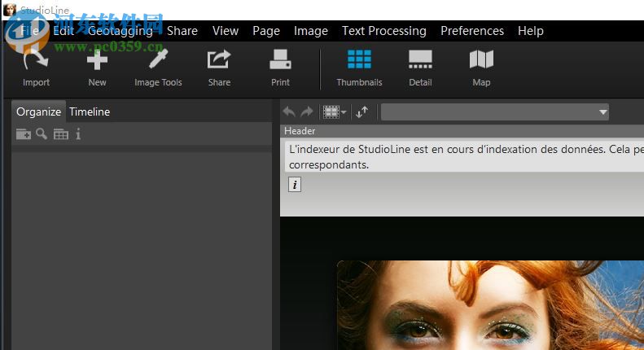Click the sort order arrows icon
Image resolution: width=644 pixels, height=350 pixels.
click(361, 112)
